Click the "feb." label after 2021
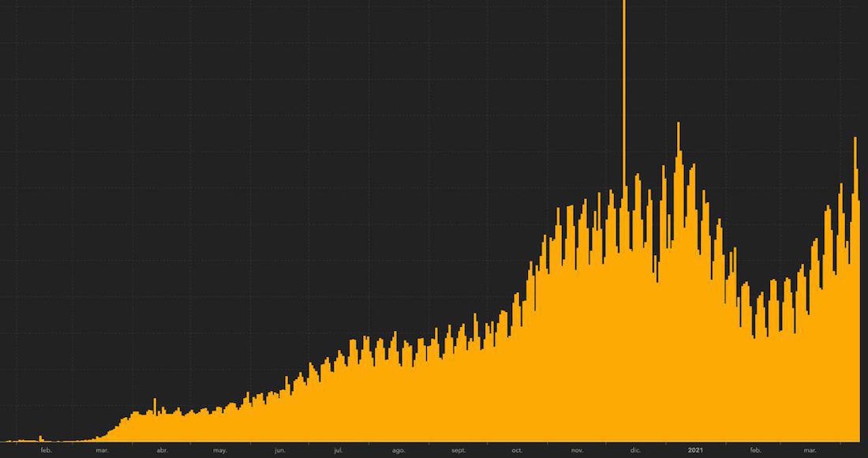This screenshot has width=868, height=458. 755,450
